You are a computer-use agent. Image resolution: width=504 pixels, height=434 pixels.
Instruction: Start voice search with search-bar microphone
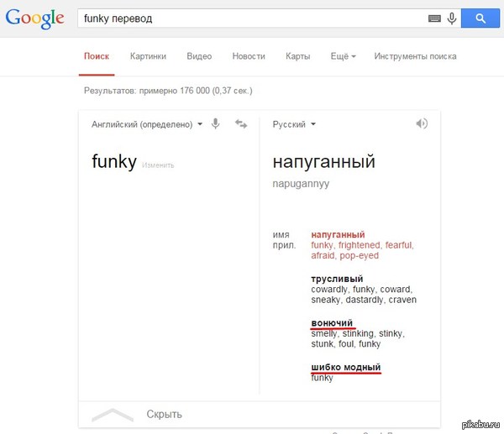(452, 18)
